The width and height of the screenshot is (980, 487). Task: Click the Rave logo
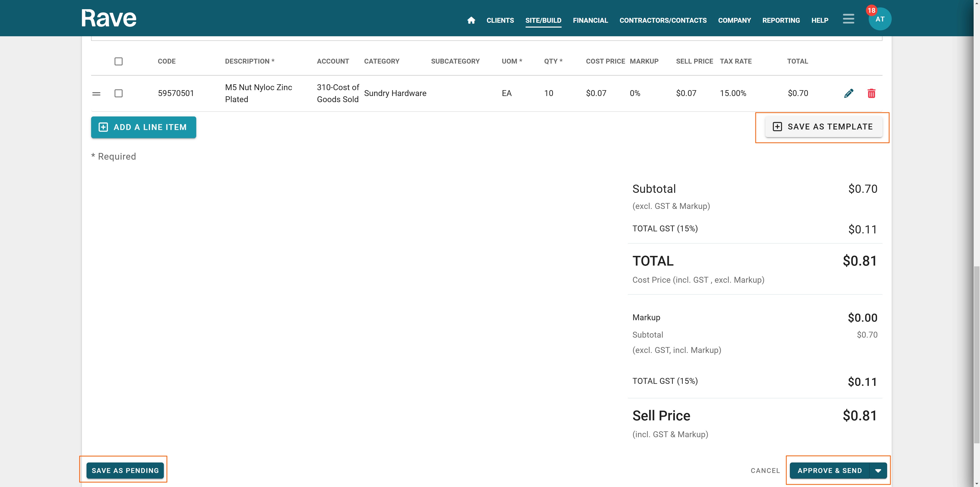pyautogui.click(x=109, y=18)
